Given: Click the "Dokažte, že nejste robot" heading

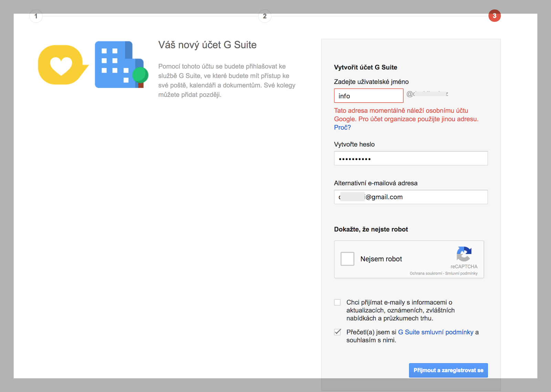Looking at the screenshot, I should [371, 229].
